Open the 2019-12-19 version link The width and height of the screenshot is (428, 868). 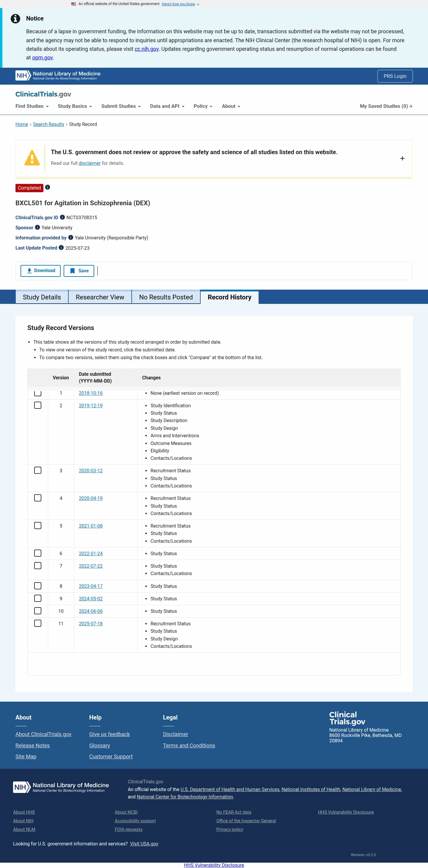coord(91,406)
